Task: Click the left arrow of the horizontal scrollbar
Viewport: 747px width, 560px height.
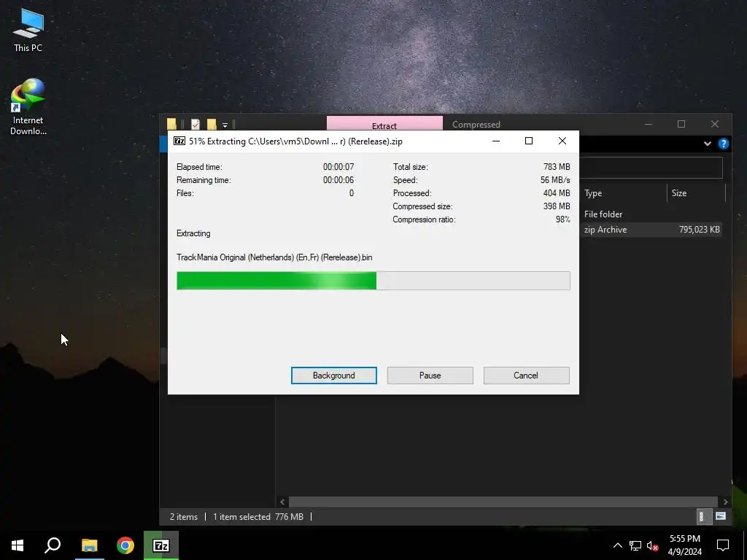Action: [282, 502]
